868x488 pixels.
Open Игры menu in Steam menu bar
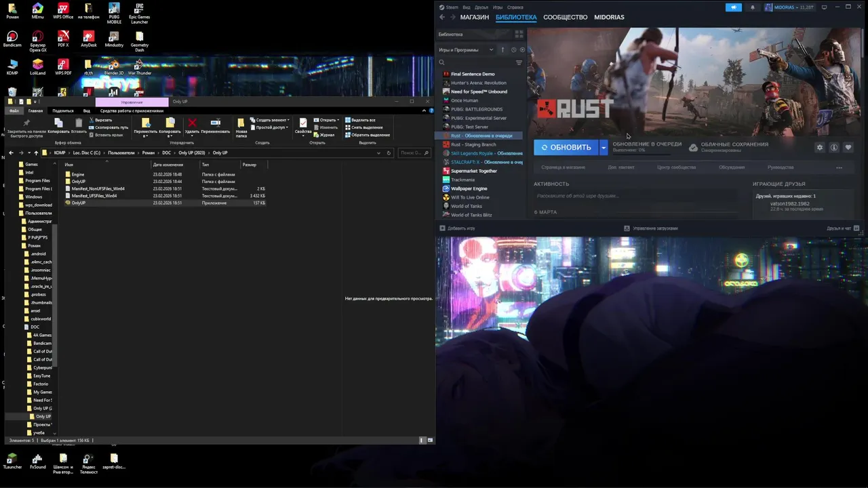pyautogui.click(x=497, y=7)
